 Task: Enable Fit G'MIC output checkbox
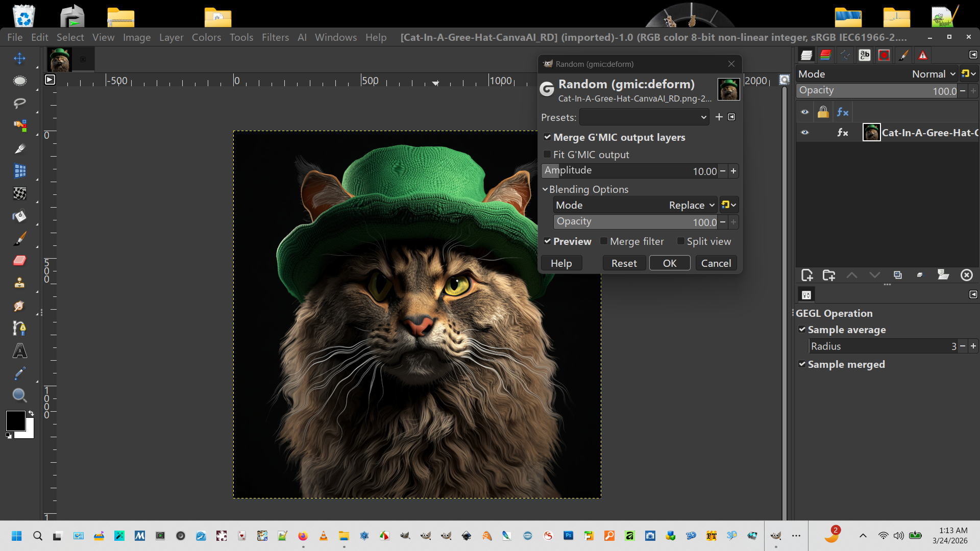(547, 154)
